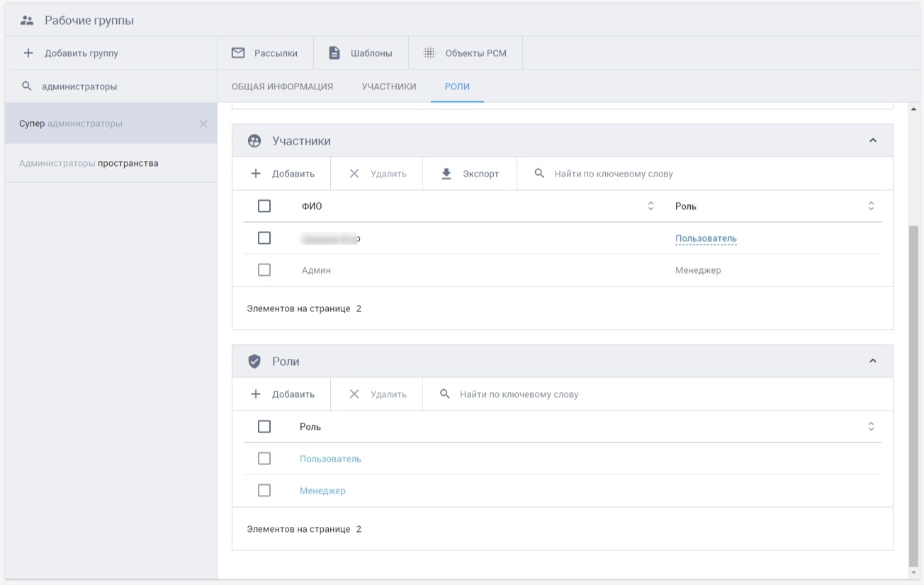Click the ФИО column header label
This screenshot has height=585, width=924.
click(312, 206)
